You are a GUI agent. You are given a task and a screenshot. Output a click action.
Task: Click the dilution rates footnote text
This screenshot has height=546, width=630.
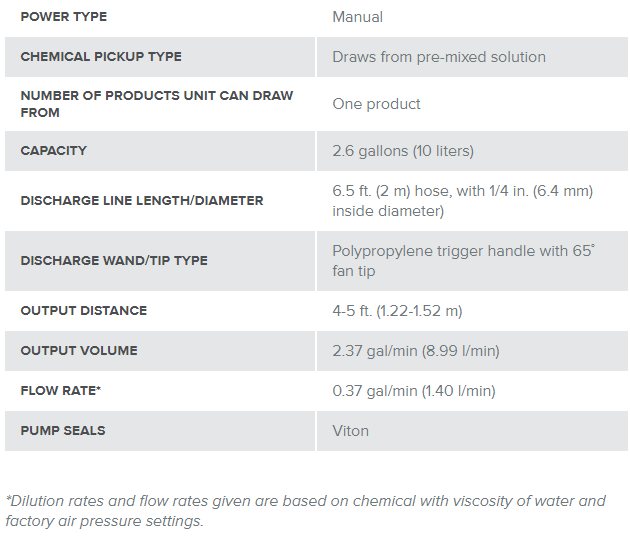click(305, 511)
